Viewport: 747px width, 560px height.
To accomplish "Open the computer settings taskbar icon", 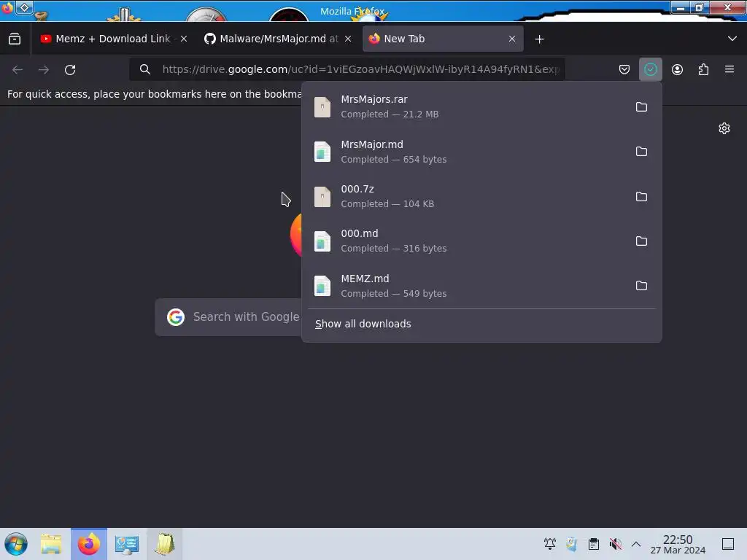I will [x=127, y=544].
